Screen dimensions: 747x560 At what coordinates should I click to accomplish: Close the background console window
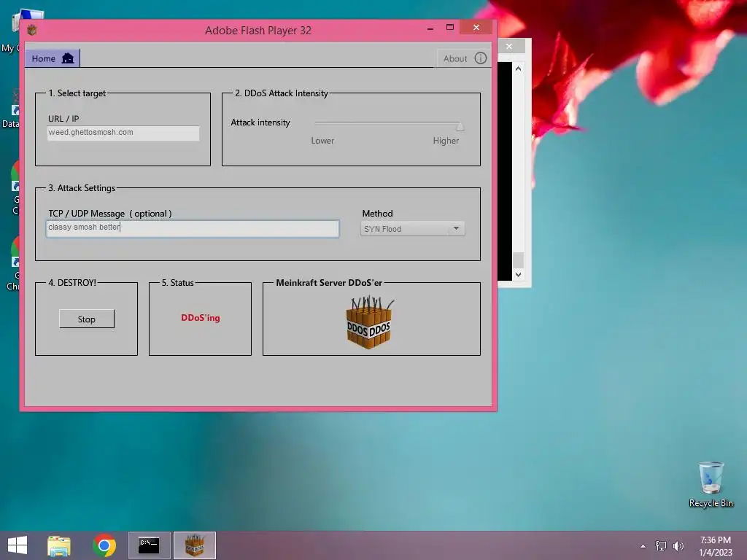click(x=509, y=46)
